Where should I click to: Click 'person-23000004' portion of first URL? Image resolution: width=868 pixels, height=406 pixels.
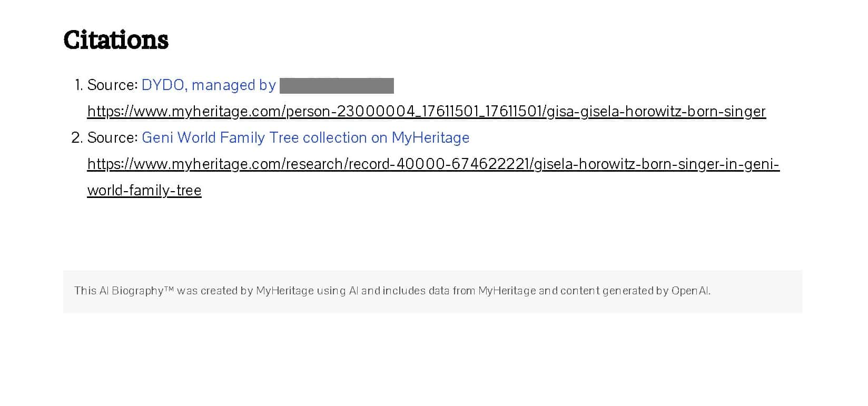point(350,112)
